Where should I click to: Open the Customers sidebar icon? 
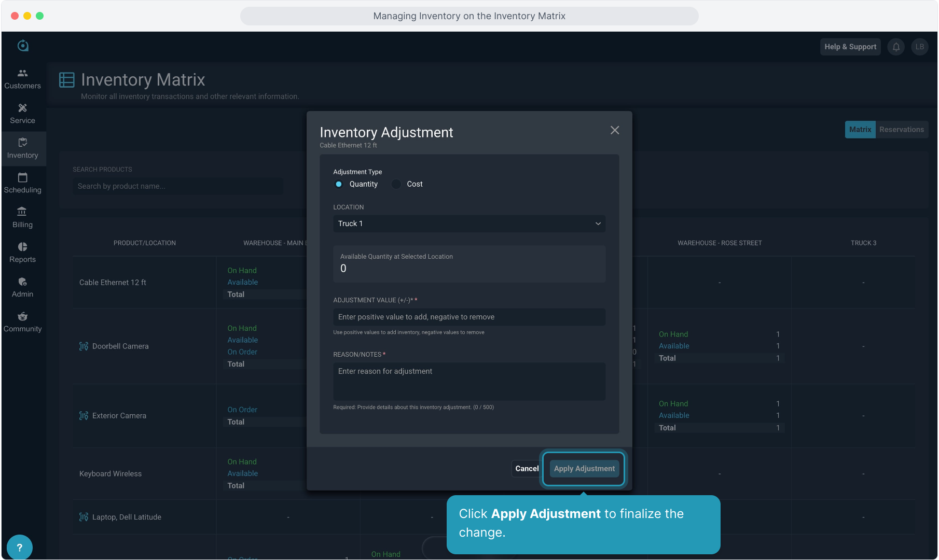coord(22,74)
